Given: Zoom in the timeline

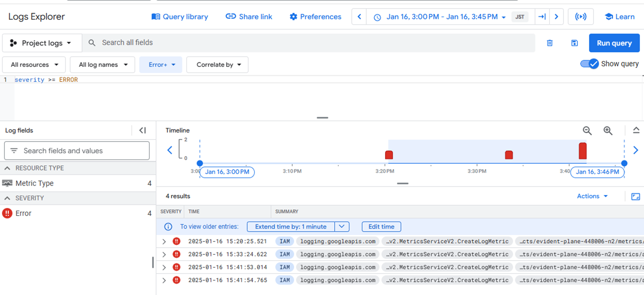Looking at the screenshot, I should coord(608,130).
